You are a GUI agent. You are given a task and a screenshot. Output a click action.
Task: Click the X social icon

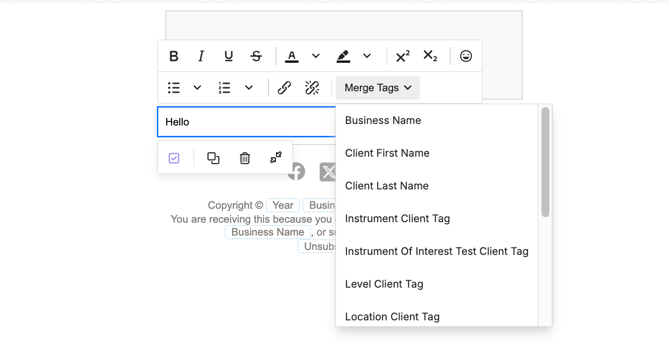[x=328, y=172]
